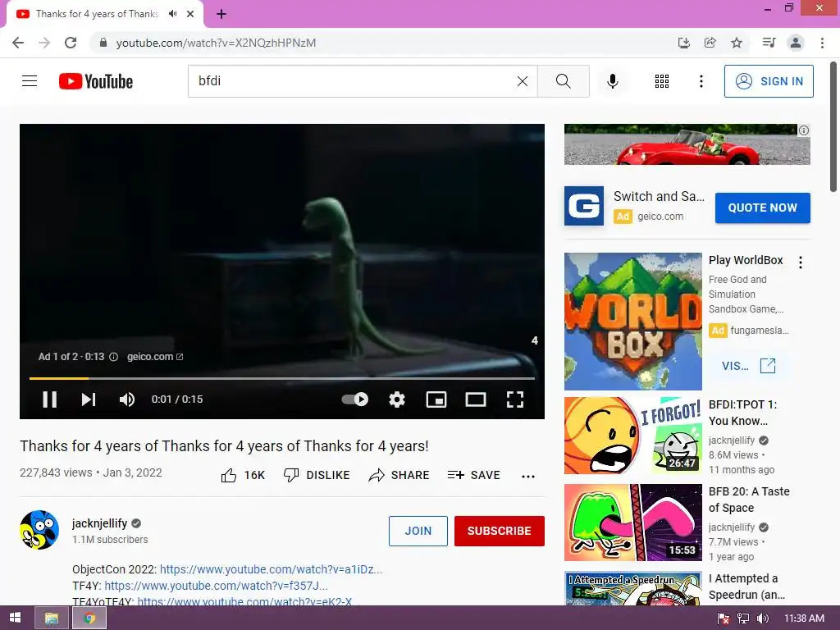Viewport: 840px width, 630px height.
Task: Open Chrome profile avatar
Action: [796, 43]
